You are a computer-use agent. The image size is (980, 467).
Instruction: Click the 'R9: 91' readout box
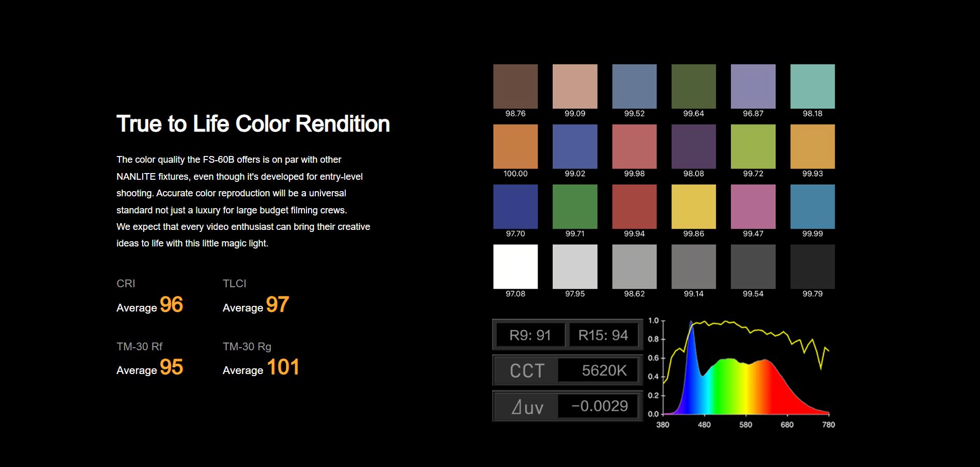tap(530, 335)
